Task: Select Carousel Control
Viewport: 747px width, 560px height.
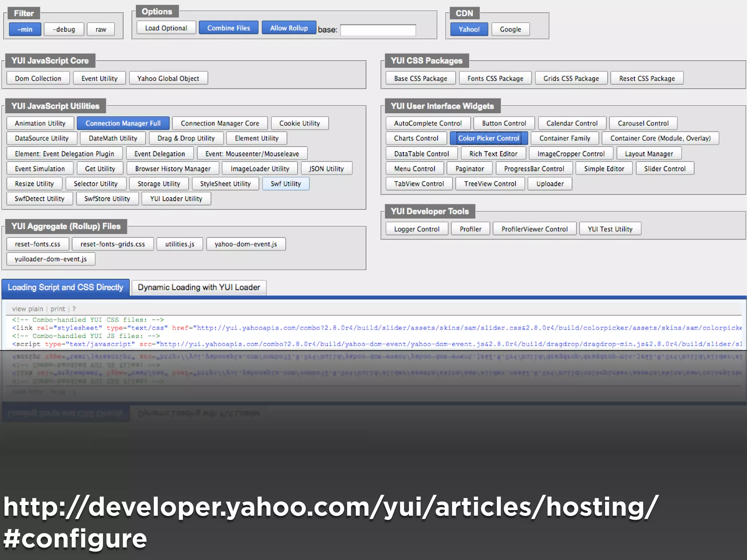Action: (x=643, y=123)
